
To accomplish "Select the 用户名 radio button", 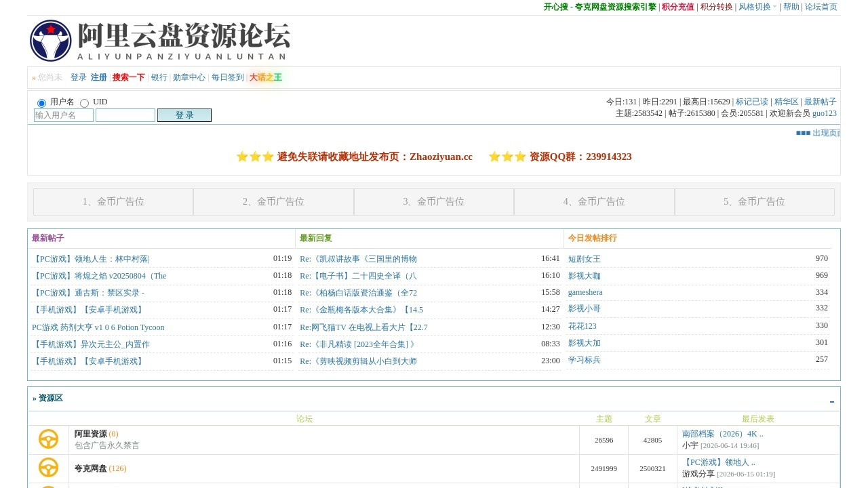I will point(41,103).
